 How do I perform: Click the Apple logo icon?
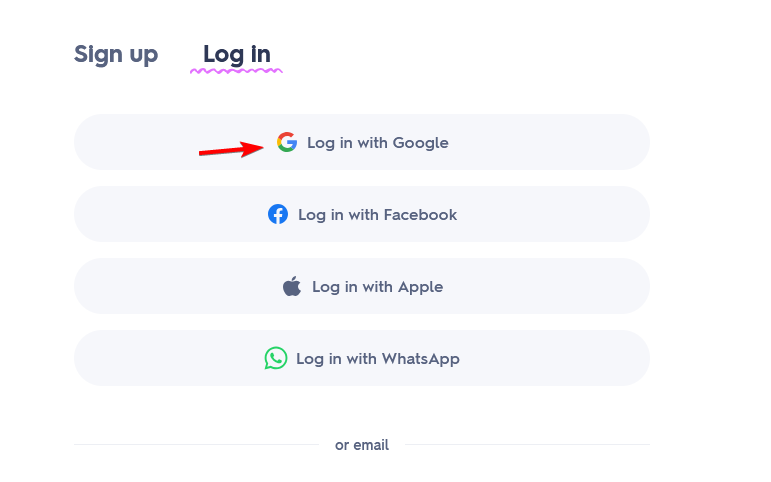(x=292, y=286)
